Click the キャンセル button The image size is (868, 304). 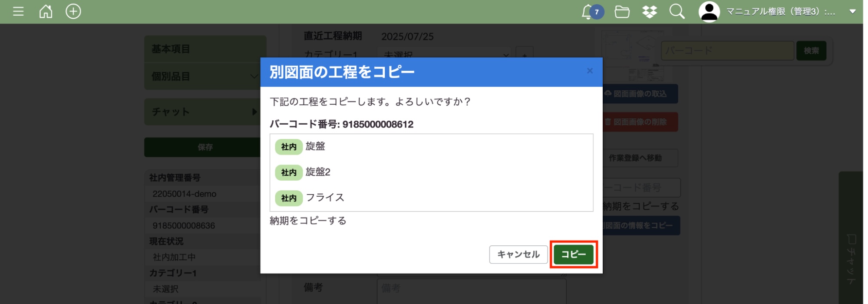518,254
